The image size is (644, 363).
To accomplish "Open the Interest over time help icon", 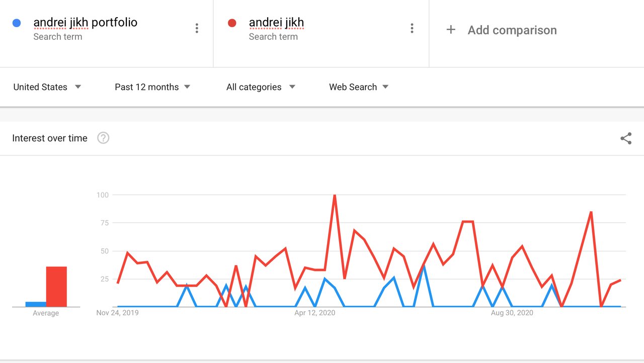I will click(x=103, y=138).
